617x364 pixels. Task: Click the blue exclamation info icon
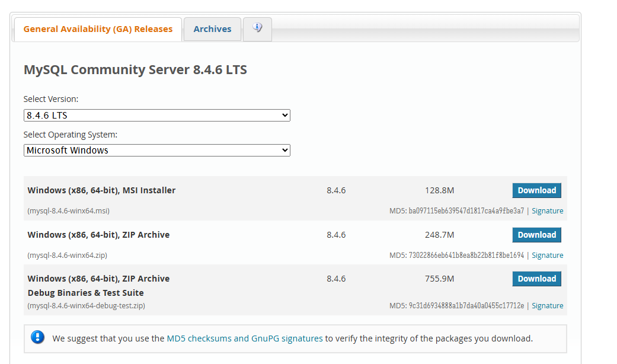pyautogui.click(x=38, y=337)
